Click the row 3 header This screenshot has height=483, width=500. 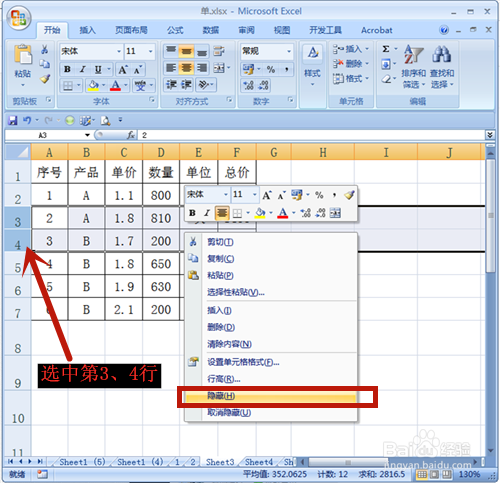coord(18,219)
